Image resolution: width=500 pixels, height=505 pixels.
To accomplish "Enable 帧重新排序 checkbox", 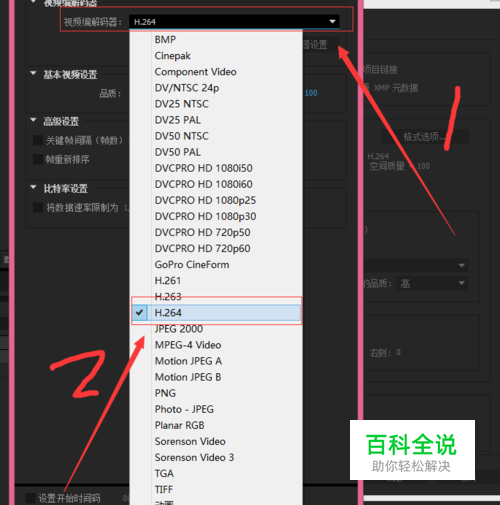I will tap(38, 159).
